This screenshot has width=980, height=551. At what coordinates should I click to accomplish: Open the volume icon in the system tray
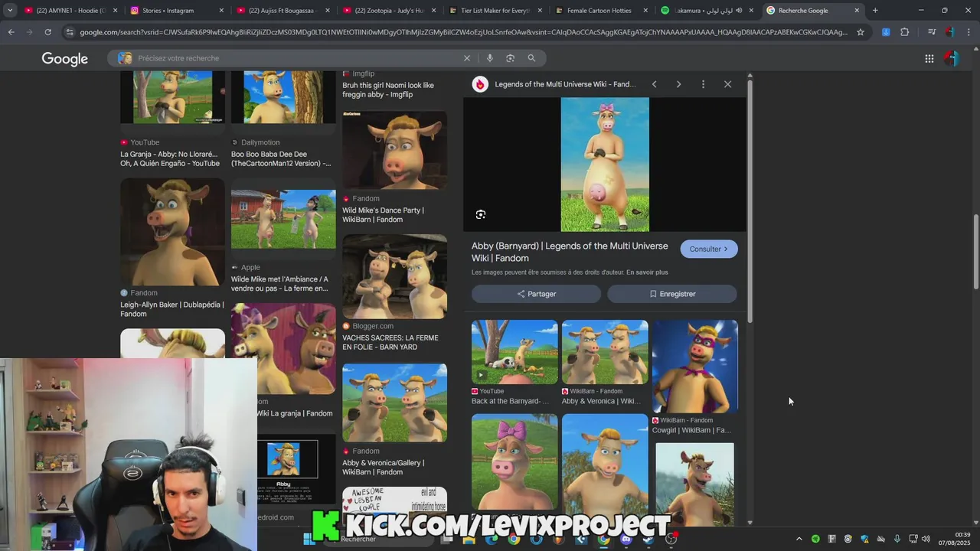(926, 539)
